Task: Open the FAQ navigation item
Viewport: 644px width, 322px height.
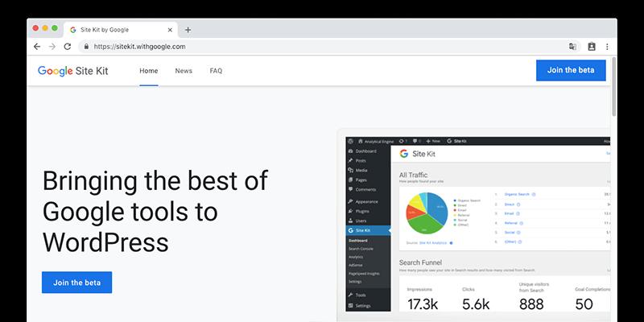Action: click(x=216, y=71)
